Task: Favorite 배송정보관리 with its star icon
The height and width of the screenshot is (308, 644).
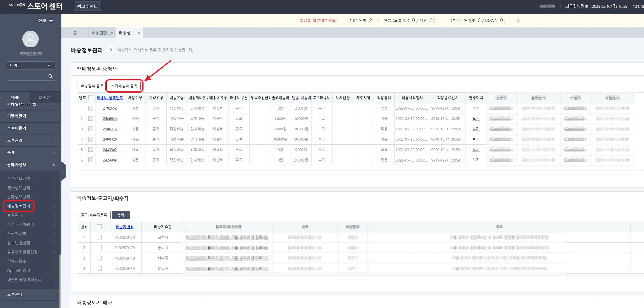Action: (54, 206)
